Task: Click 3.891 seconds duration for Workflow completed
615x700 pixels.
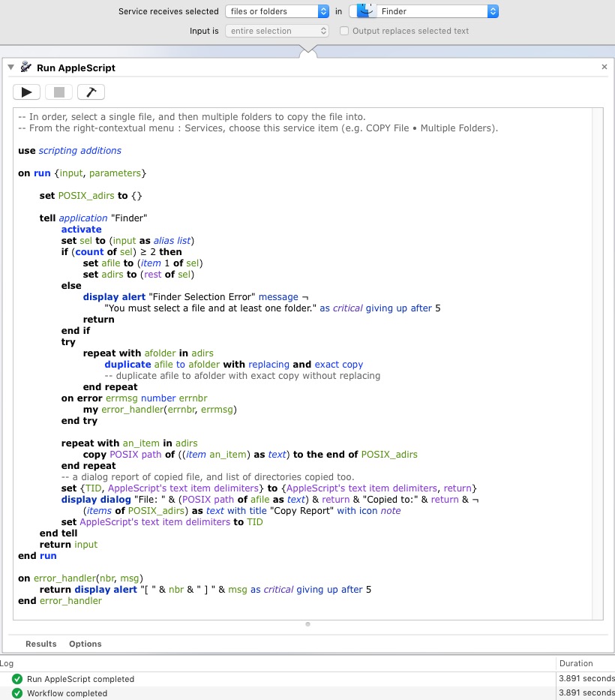Action: point(586,692)
